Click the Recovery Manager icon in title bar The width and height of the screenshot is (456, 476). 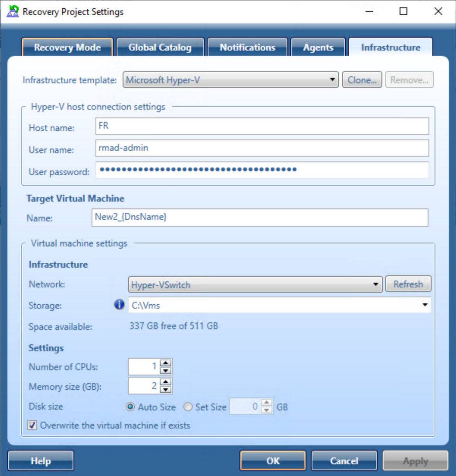pyautogui.click(x=13, y=12)
